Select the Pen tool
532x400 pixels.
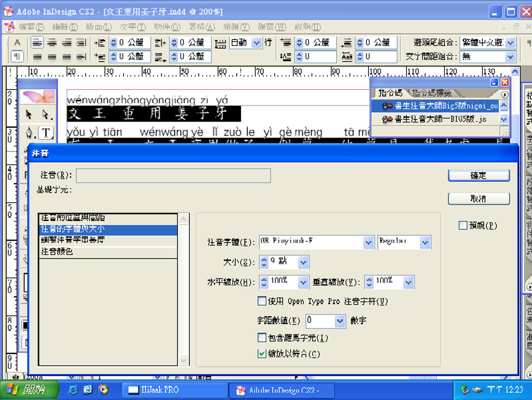tap(30, 132)
